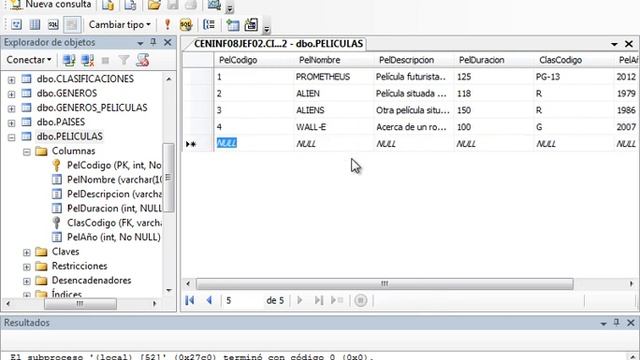Move to previous row navigation icon

(209, 300)
